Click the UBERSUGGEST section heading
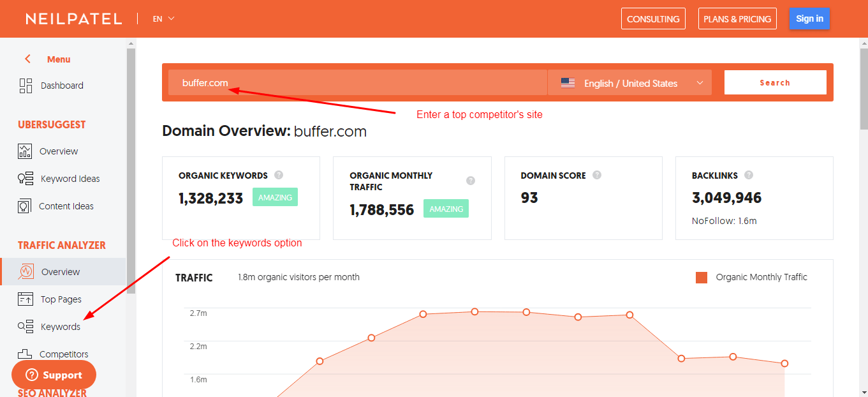Viewport: 868px width, 397px height. click(x=52, y=124)
